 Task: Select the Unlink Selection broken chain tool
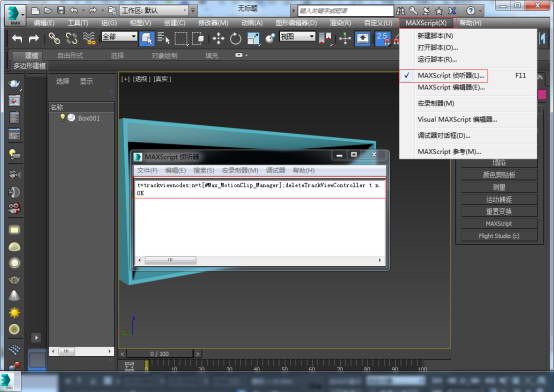(72, 38)
